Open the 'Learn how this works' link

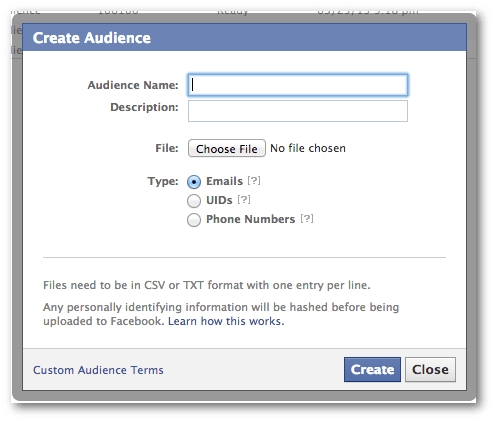click(x=226, y=321)
